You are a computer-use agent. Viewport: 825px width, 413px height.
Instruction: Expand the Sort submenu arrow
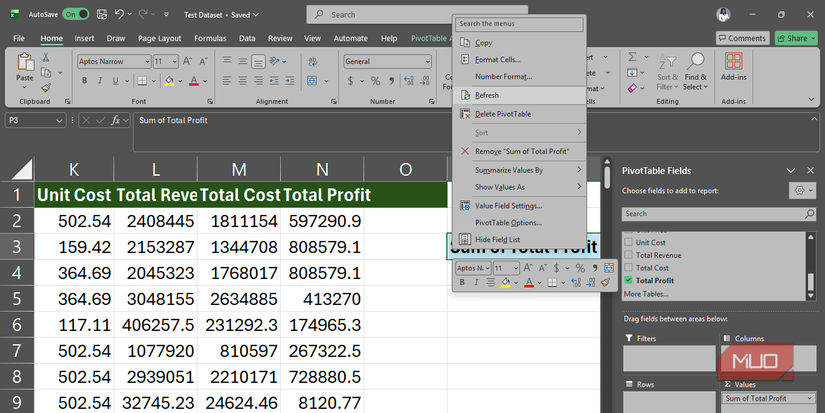tap(579, 132)
